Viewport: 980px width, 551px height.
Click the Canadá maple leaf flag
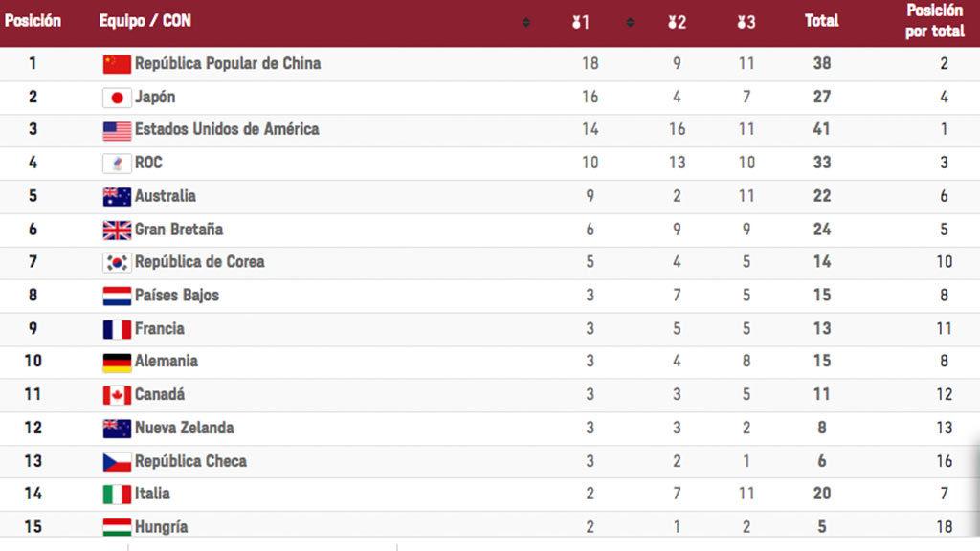(117, 395)
